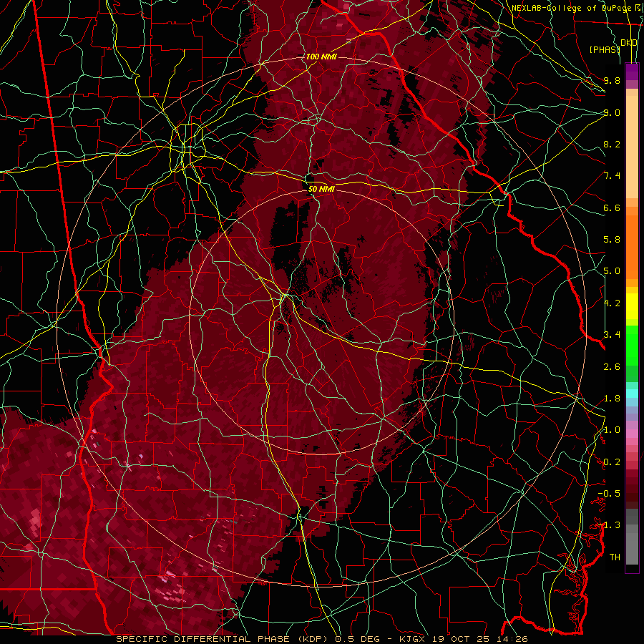Click the 4.2 legend scale value
Image resolution: width=644 pixels, height=644 pixels.
coord(612,303)
